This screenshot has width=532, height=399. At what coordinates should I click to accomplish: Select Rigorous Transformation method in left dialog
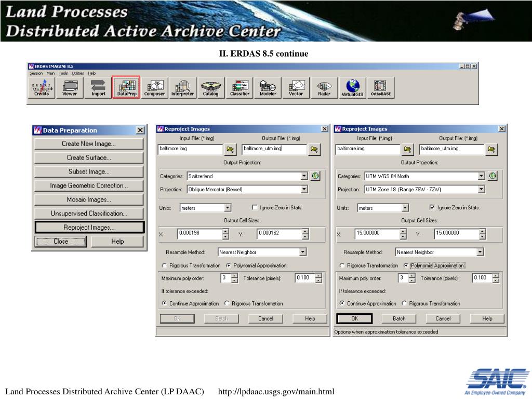coord(165,265)
